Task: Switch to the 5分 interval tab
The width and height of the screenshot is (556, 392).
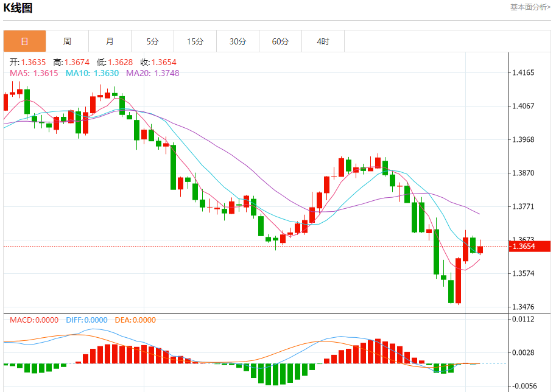Action: click(152, 41)
